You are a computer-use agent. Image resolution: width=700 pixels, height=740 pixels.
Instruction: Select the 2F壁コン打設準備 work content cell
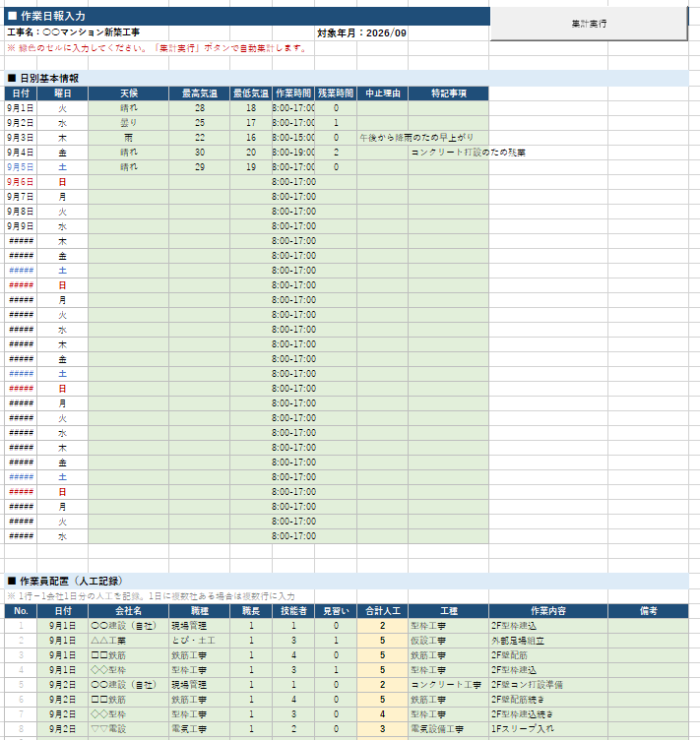[x=548, y=685]
